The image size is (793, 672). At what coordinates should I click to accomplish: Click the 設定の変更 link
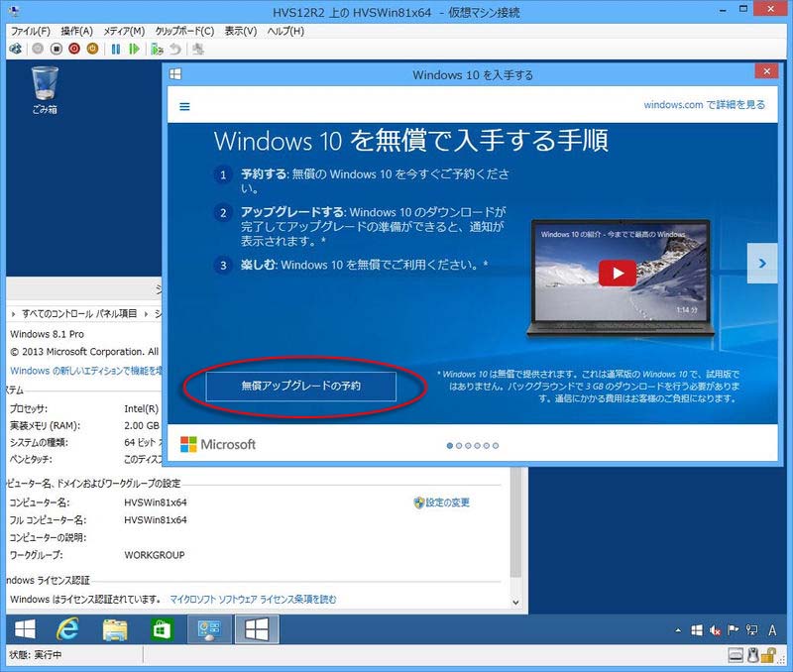pos(441,503)
